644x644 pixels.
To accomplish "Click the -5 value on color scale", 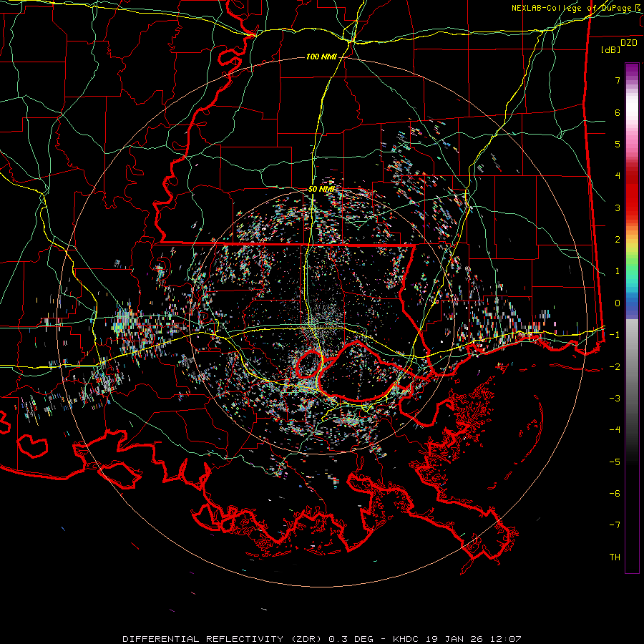I will coord(615,462).
